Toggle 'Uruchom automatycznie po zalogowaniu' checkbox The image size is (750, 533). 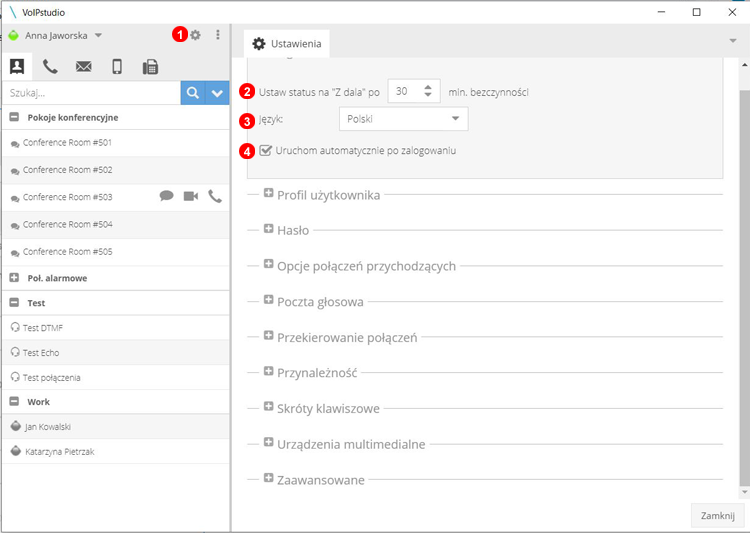(265, 151)
